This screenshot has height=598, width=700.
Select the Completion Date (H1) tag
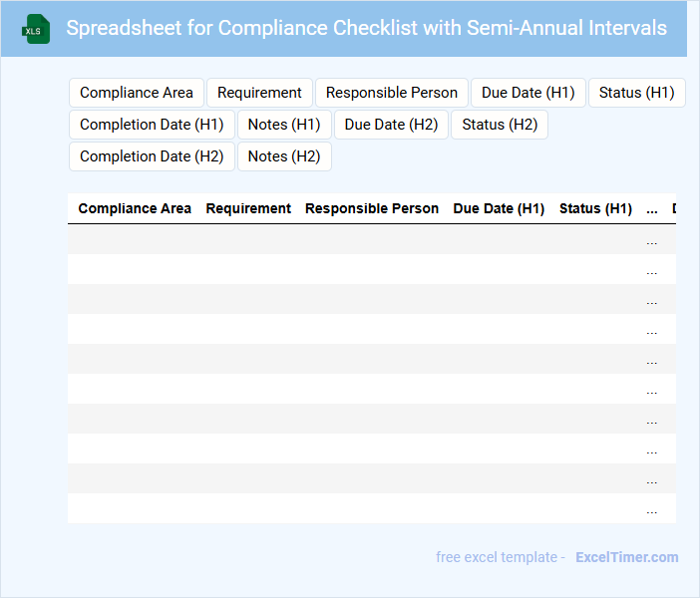pyautogui.click(x=152, y=125)
